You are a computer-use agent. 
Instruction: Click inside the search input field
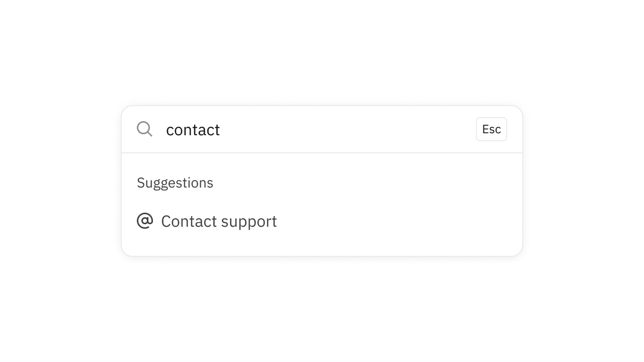point(302,129)
